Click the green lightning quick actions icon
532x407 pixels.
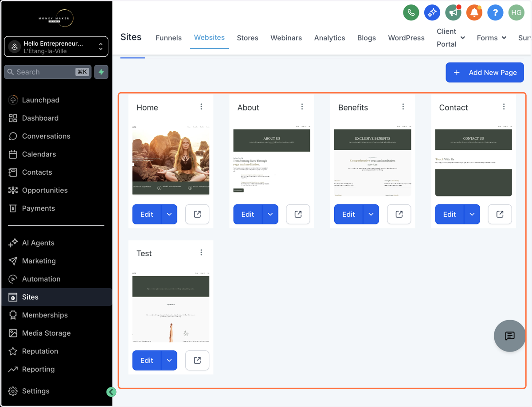pos(102,72)
